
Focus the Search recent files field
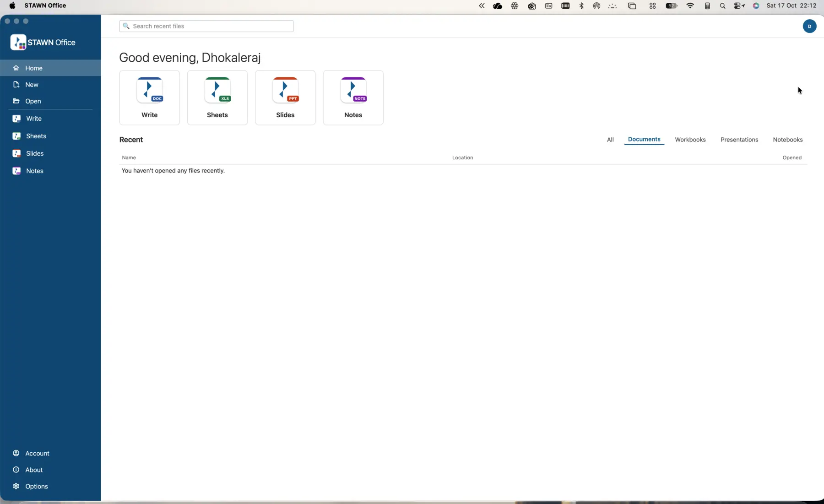click(206, 26)
